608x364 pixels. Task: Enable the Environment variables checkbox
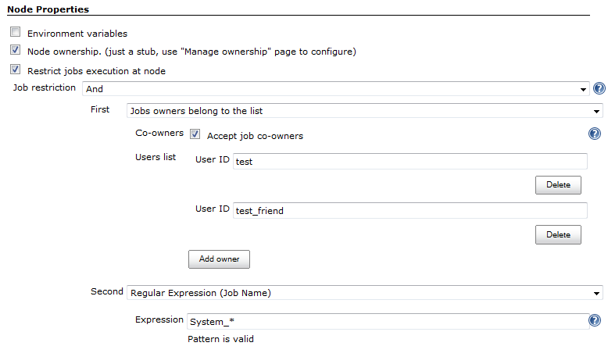(x=15, y=32)
